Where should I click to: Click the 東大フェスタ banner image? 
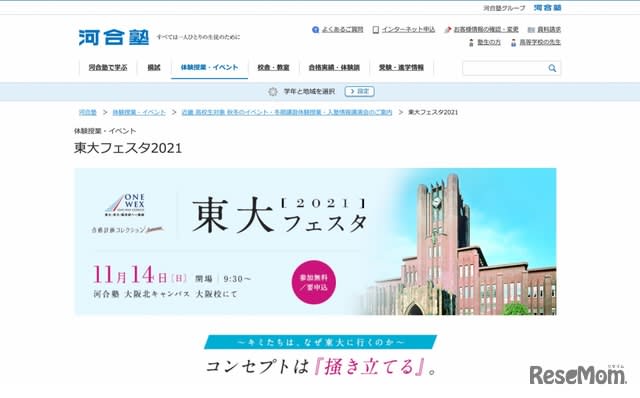click(315, 242)
